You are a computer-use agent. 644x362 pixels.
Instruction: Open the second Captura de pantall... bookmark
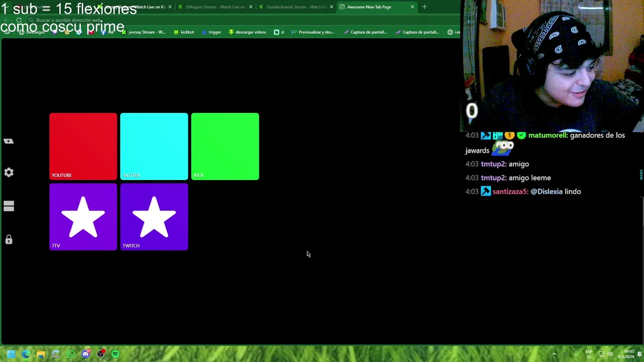click(418, 32)
